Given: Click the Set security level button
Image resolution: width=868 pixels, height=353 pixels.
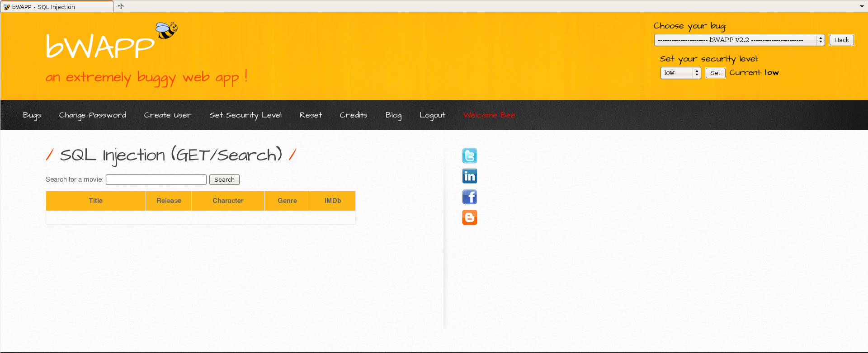Looking at the screenshot, I should 715,73.
